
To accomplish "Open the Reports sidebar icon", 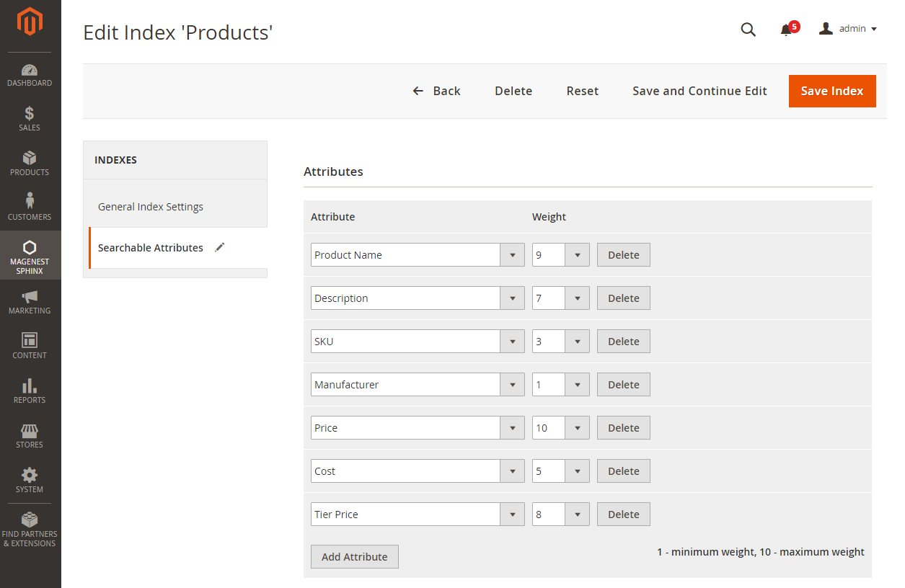I will click(x=30, y=390).
